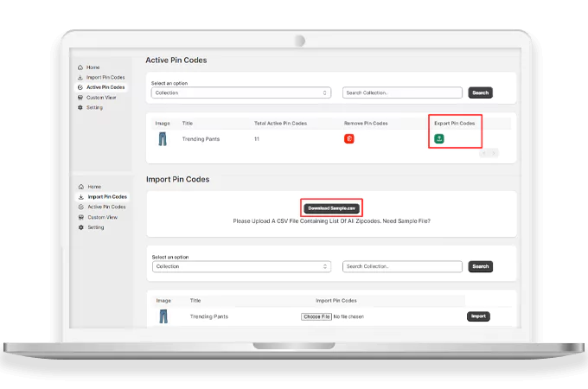Click the Active Pin Codes icon in the lower sidebar
Image resolution: width=588 pixels, height=389 pixels.
81,207
